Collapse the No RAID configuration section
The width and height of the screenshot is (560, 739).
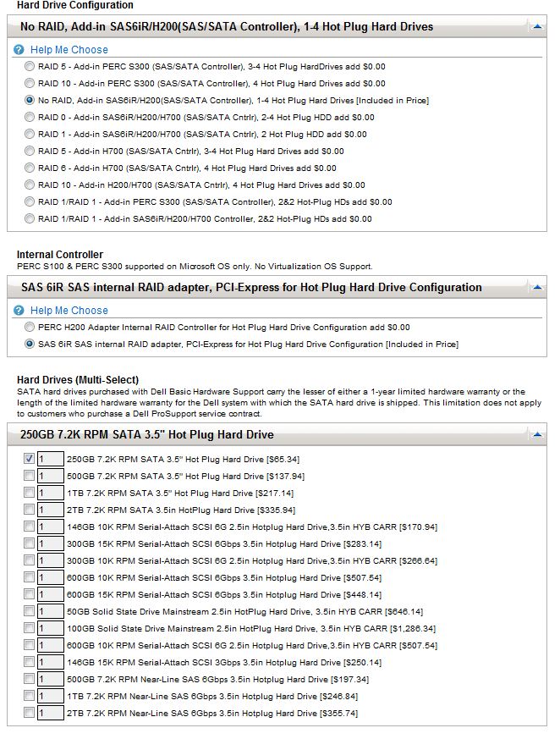point(537,27)
